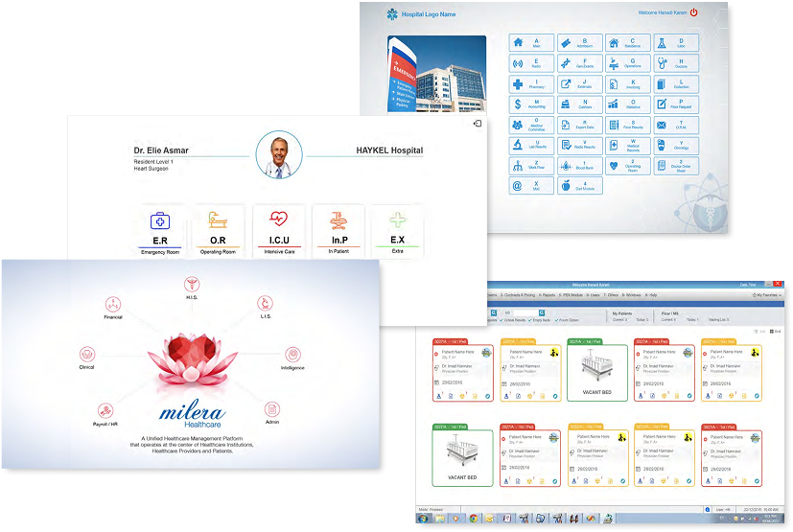
Task: Open the PDX Module menu
Action: (x=571, y=295)
